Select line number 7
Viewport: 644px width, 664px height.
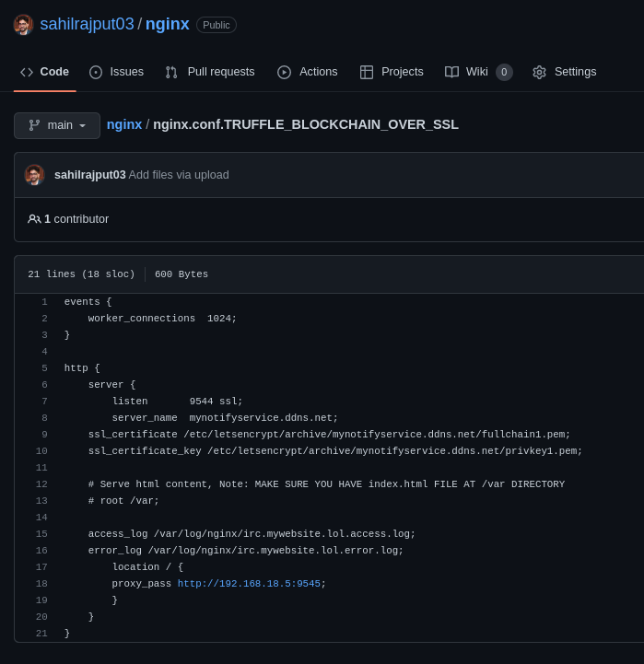44,402
